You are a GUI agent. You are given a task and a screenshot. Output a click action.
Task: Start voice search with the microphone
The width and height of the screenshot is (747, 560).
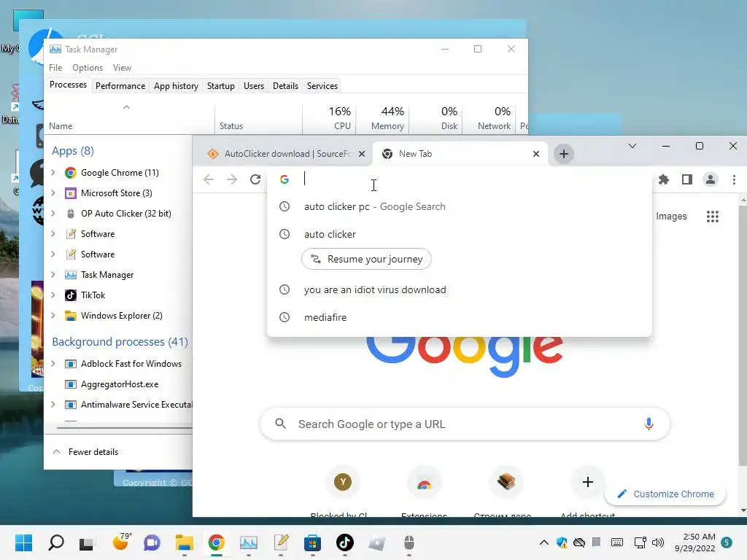point(649,424)
